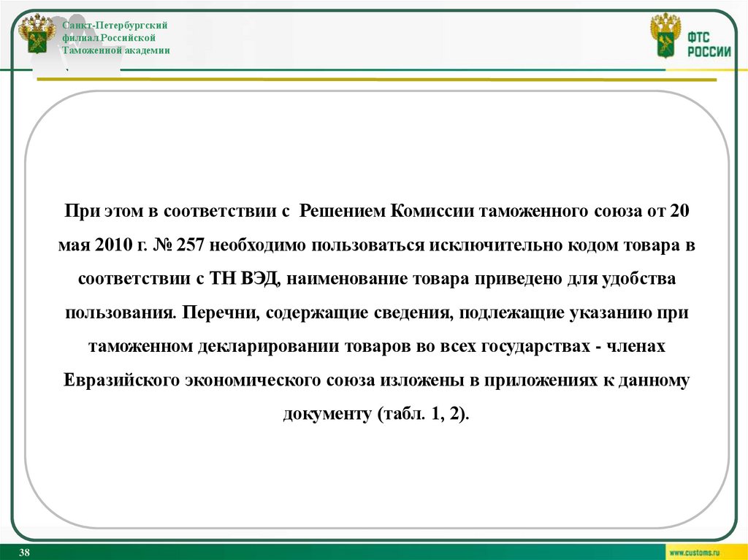Click the Russian Customs Academy emblem icon

click(37, 34)
